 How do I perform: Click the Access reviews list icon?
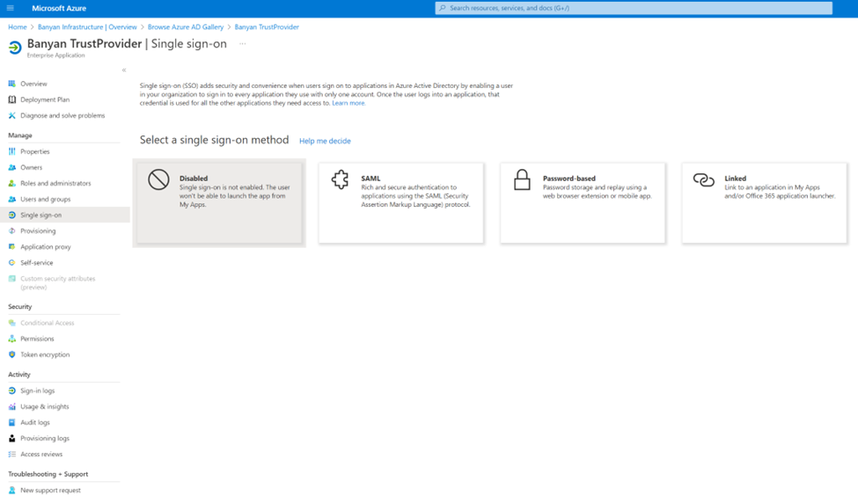(x=12, y=454)
